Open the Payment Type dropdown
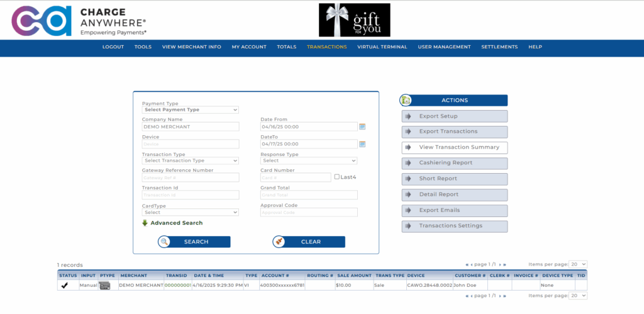Viewport: 644px width, 314px height. [191, 109]
